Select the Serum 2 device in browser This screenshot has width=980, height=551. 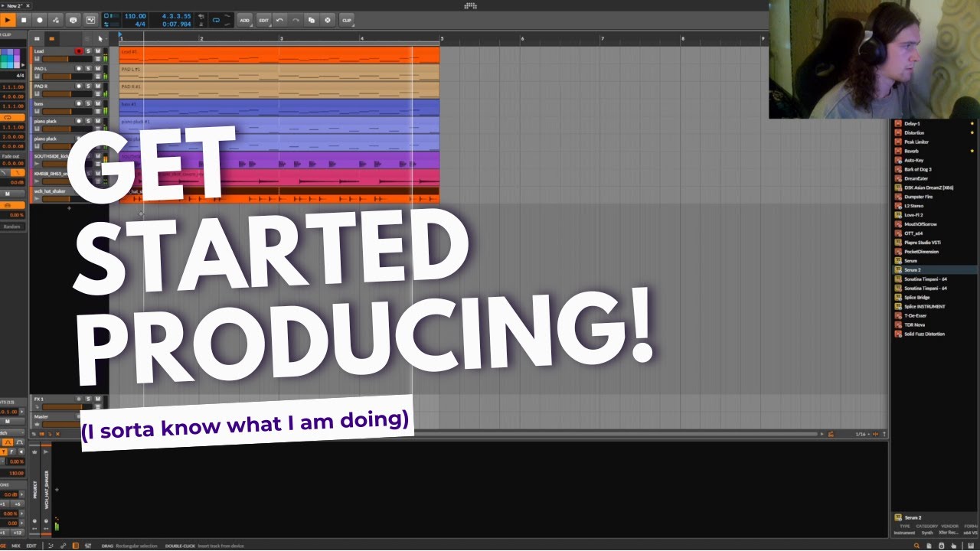pos(934,270)
